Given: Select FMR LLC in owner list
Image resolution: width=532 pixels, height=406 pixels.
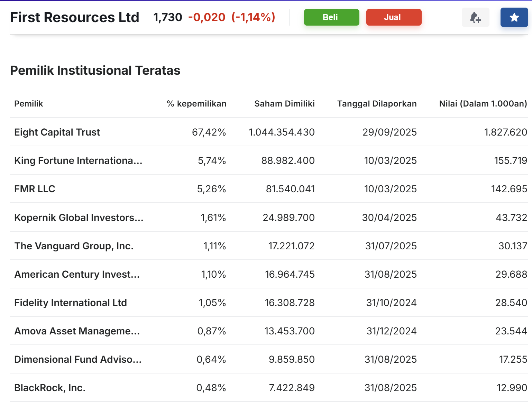Looking at the screenshot, I should 35,189.
